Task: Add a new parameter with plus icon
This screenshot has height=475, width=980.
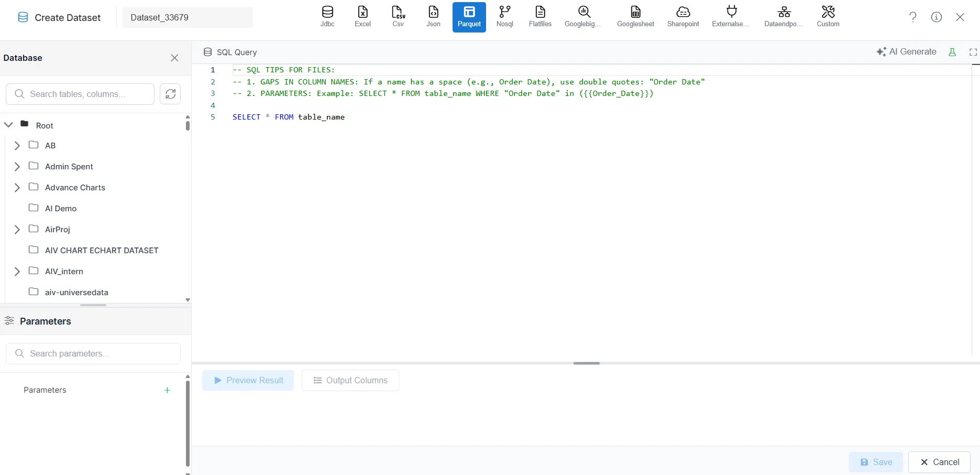Action: point(167,390)
